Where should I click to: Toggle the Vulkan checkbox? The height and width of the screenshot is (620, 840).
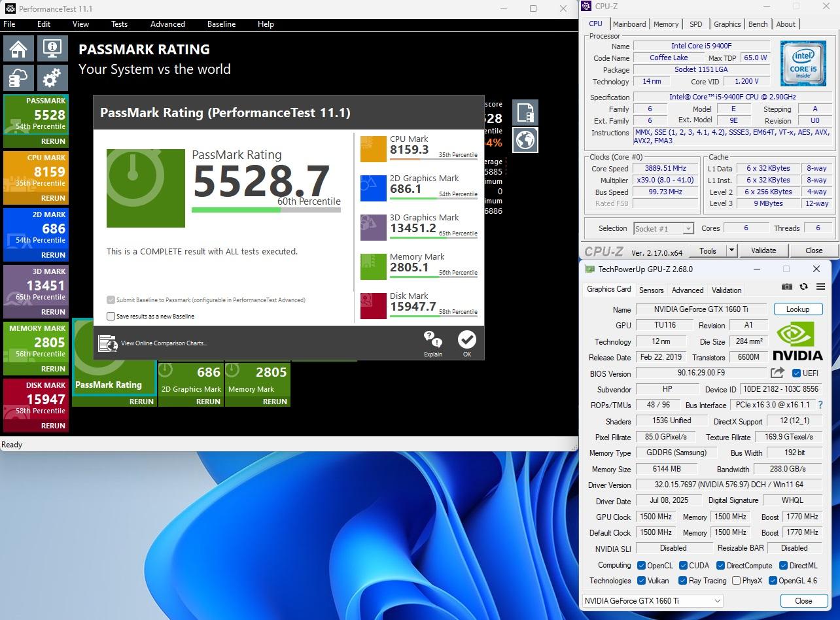point(641,580)
